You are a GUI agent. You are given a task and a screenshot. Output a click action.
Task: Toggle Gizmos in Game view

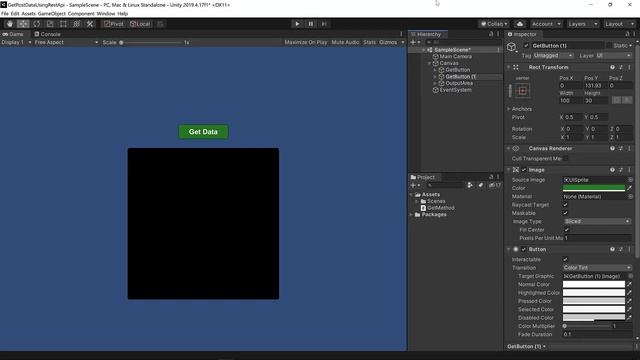click(388, 42)
